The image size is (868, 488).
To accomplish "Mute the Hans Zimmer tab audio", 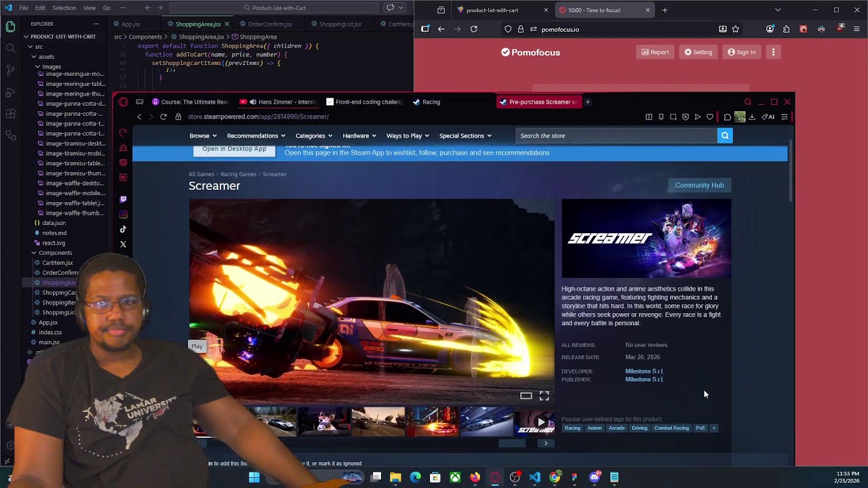I will (253, 102).
